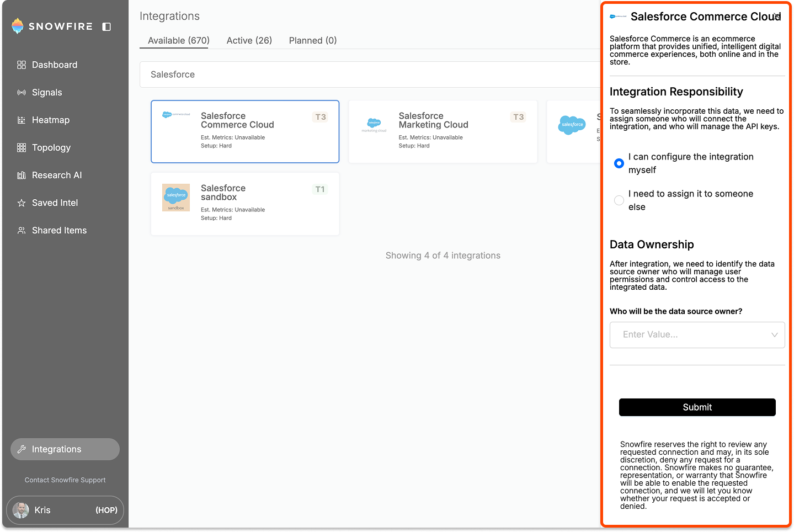Click the Saved Intel star icon
This screenshot has width=794, height=532.
[x=22, y=203]
